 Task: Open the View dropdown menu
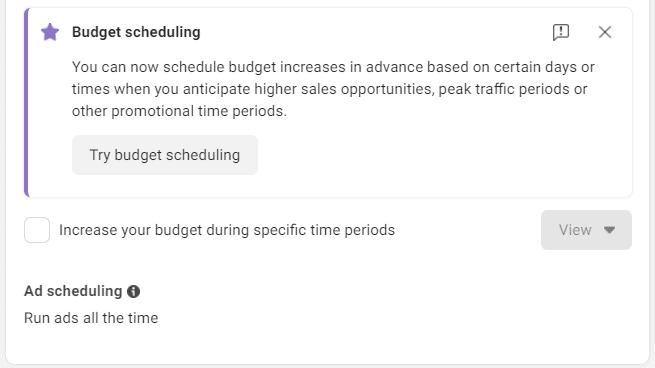coord(586,230)
